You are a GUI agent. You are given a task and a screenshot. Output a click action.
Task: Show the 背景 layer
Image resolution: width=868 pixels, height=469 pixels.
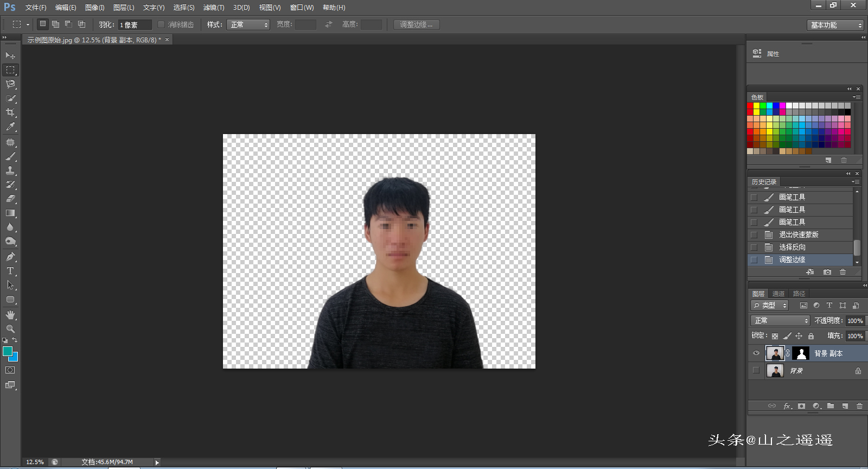click(756, 371)
